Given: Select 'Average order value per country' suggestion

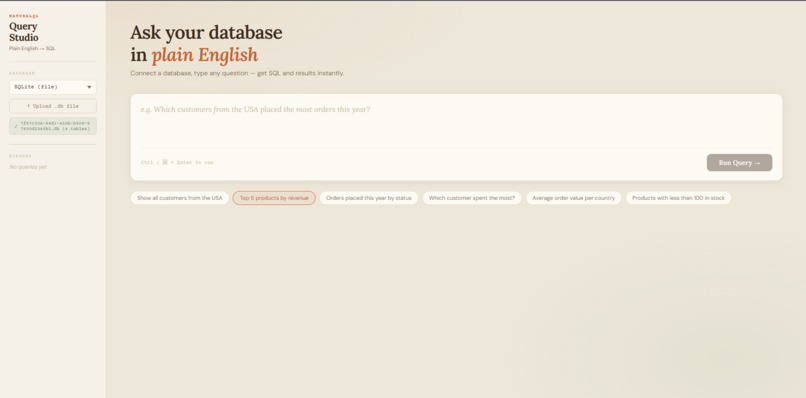Looking at the screenshot, I should pyautogui.click(x=574, y=198).
